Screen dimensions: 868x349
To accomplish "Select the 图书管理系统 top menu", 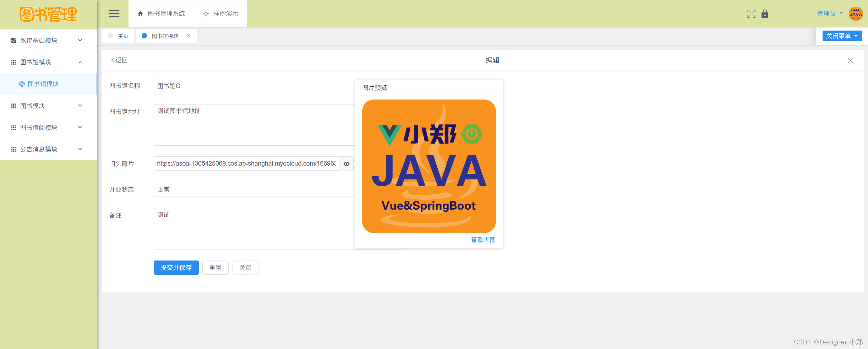I will coord(162,14).
